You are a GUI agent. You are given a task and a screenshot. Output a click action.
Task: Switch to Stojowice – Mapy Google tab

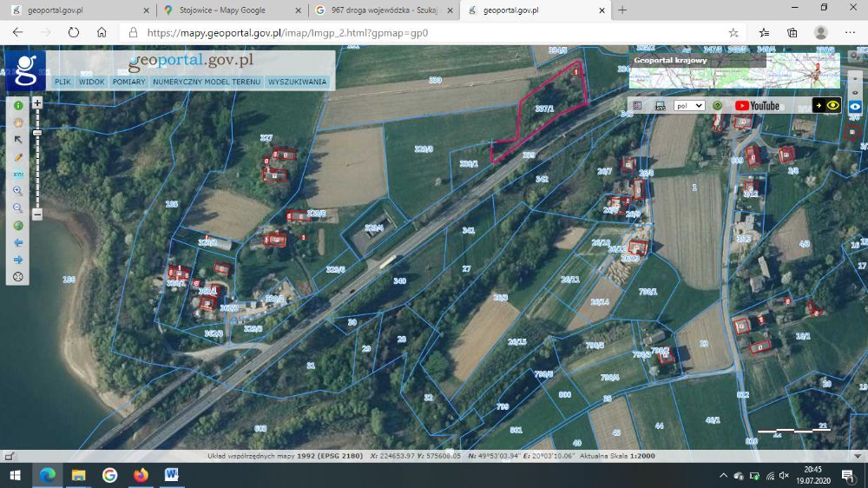point(232,10)
